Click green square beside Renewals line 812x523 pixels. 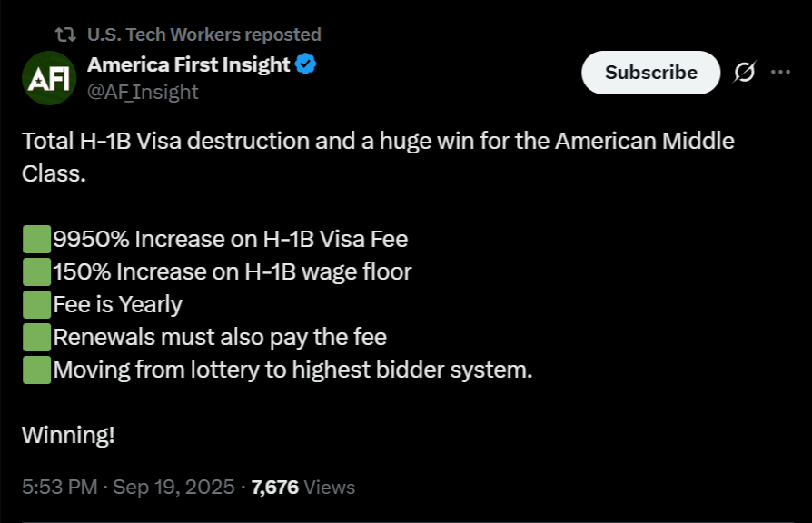(36, 337)
